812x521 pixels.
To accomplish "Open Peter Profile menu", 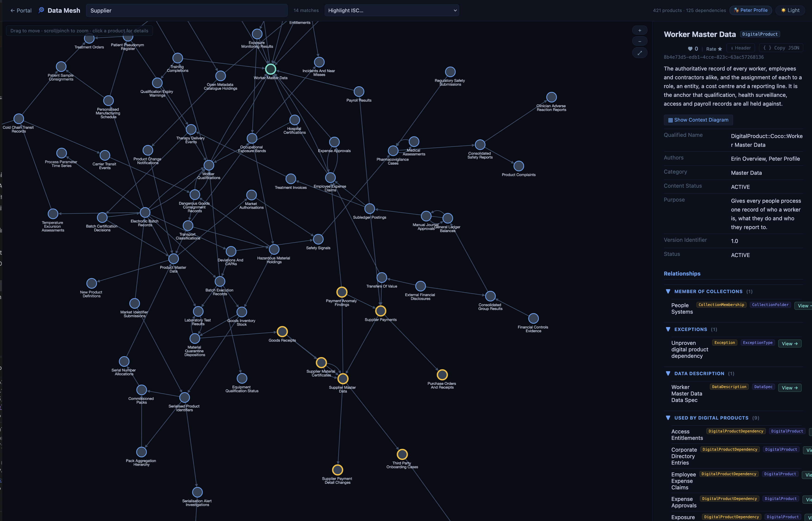I will tap(751, 10).
